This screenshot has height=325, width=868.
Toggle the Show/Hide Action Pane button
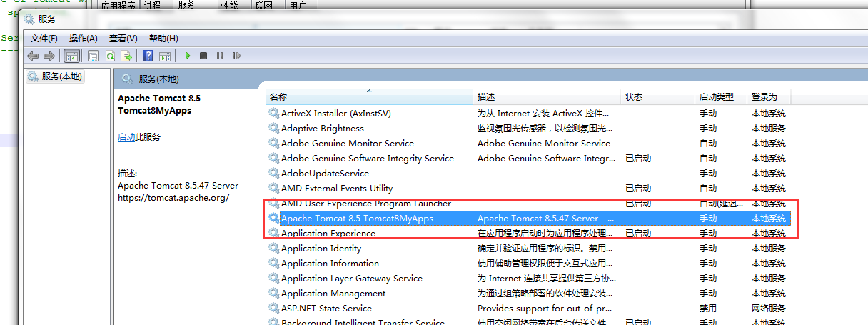click(164, 56)
